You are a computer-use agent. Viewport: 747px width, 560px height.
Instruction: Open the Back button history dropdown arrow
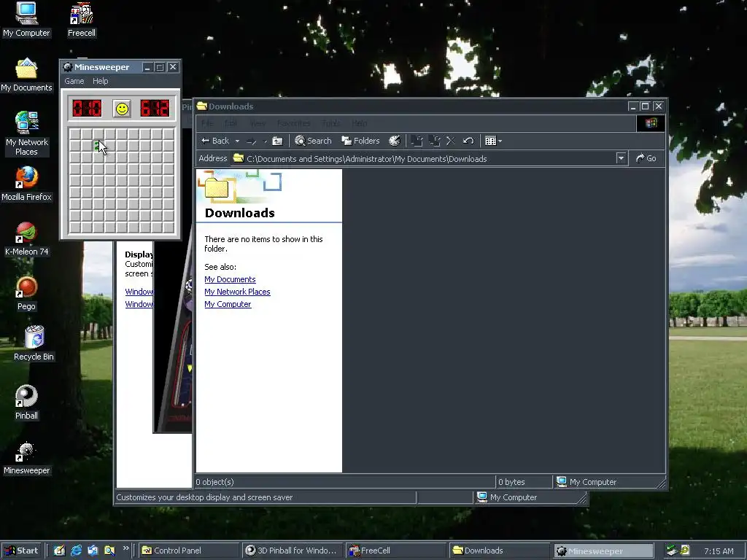coord(237,141)
